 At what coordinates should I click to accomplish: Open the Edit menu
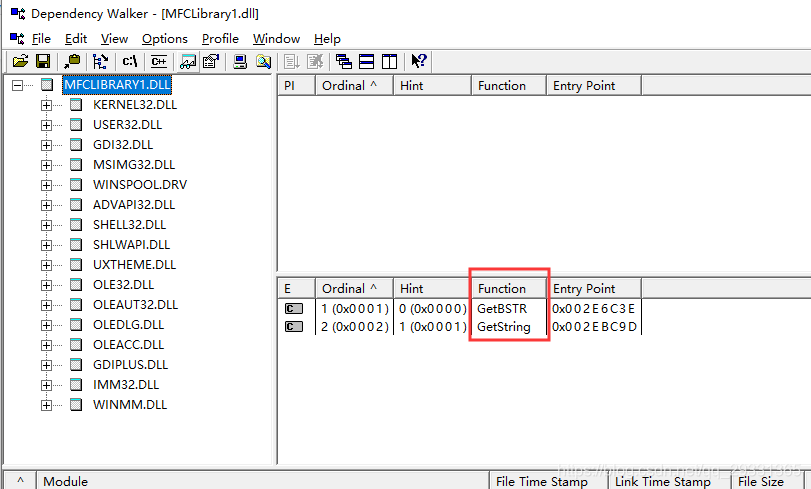click(76, 39)
